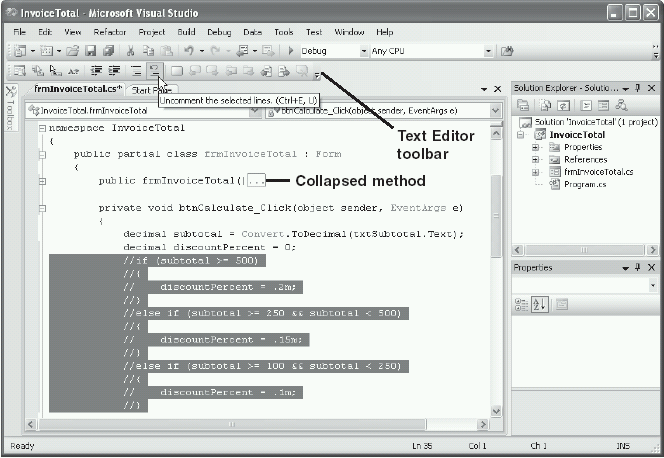
Task: Open the auto-hidden Toolbox tab
Action: 11,108
